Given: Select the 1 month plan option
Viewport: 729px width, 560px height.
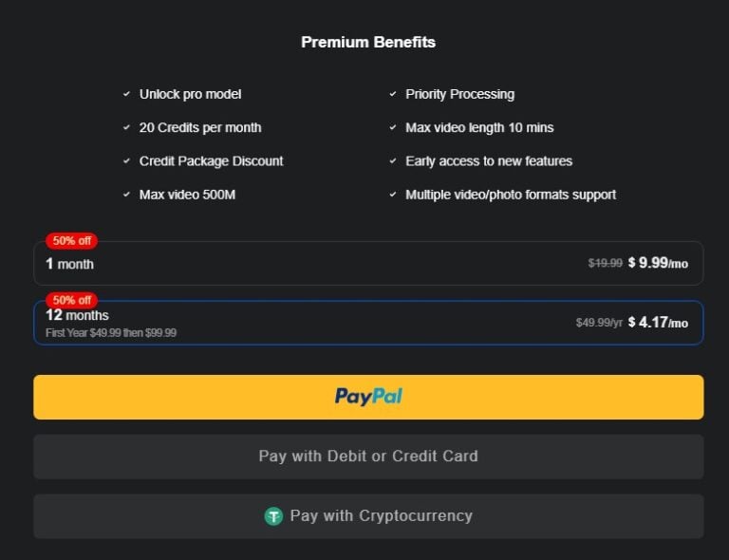Looking at the screenshot, I should [368, 264].
